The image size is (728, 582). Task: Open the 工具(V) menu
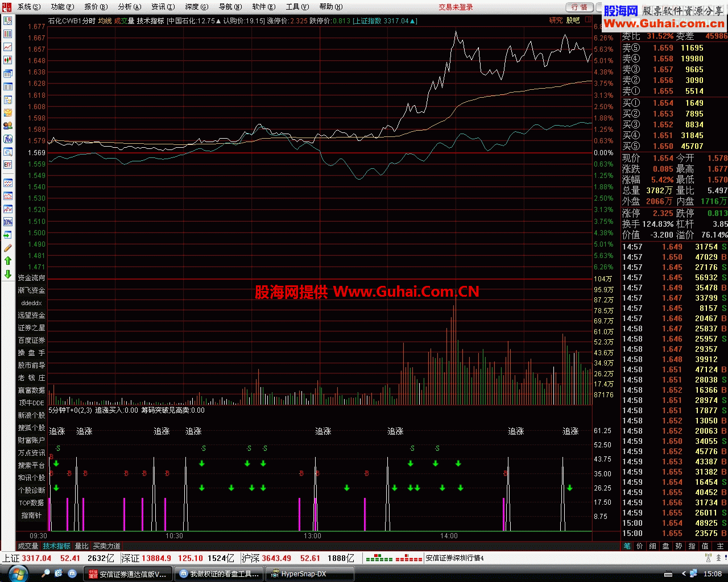[297, 7]
